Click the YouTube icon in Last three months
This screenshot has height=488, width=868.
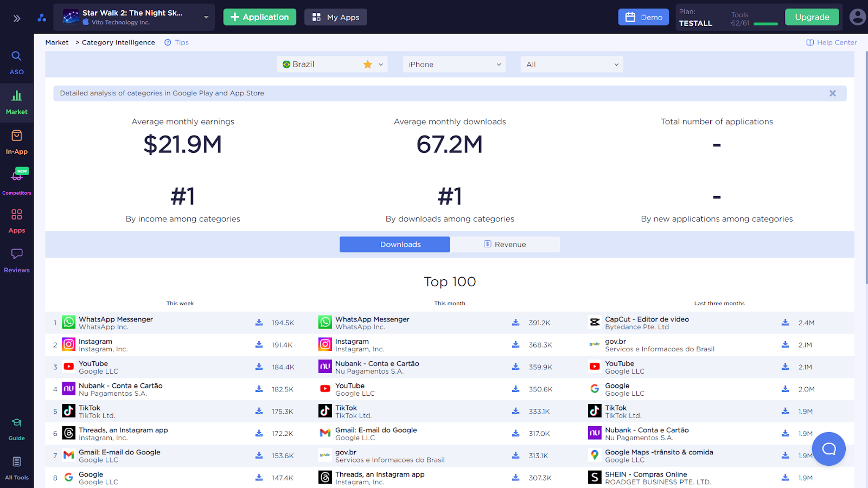click(595, 367)
